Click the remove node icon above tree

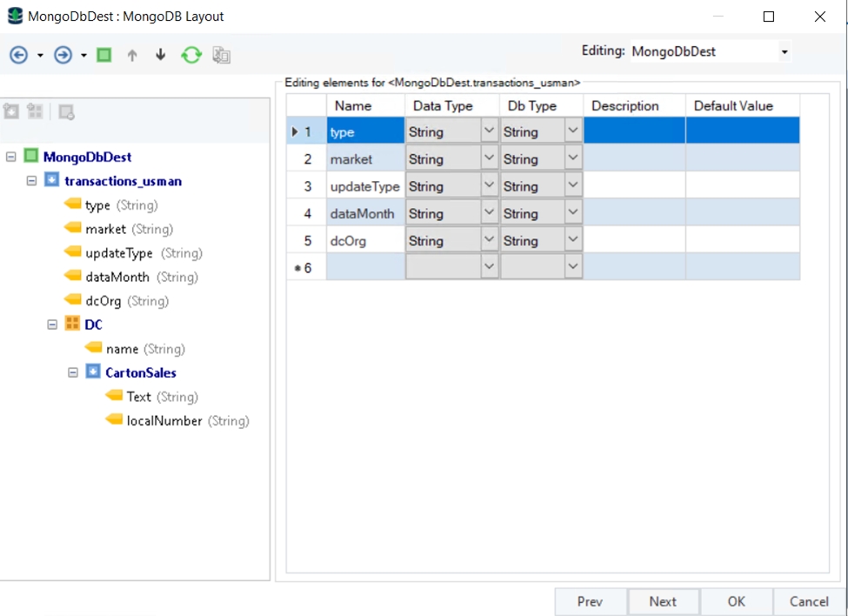point(66,111)
